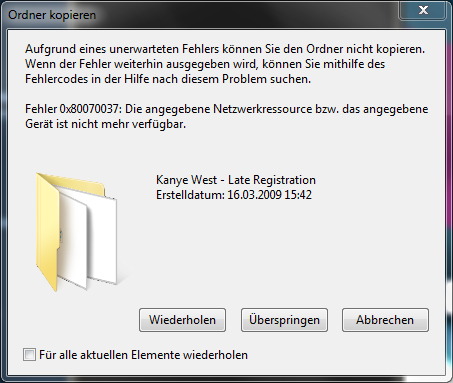Click the word 'Ordner' in the first message line
The image size is (453, 383).
(324, 49)
